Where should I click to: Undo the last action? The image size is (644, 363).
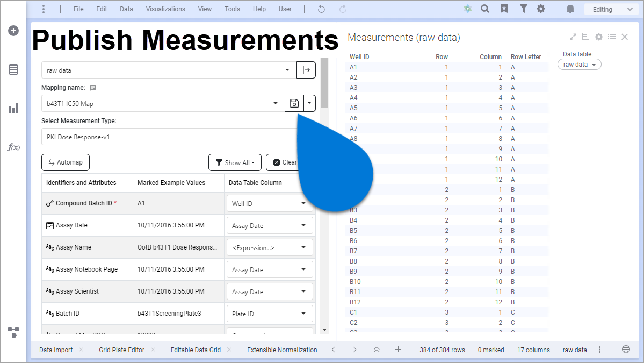(321, 9)
